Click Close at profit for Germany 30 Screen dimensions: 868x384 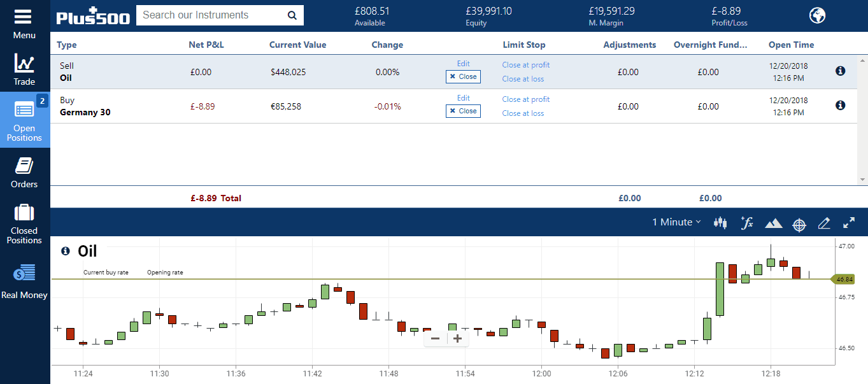pyautogui.click(x=525, y=99)
